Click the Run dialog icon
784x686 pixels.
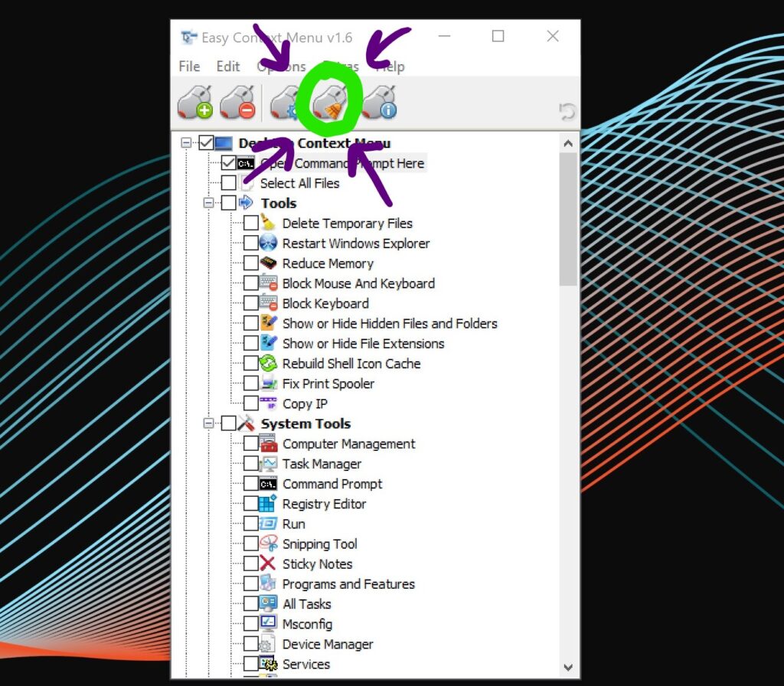coord(267,524)
